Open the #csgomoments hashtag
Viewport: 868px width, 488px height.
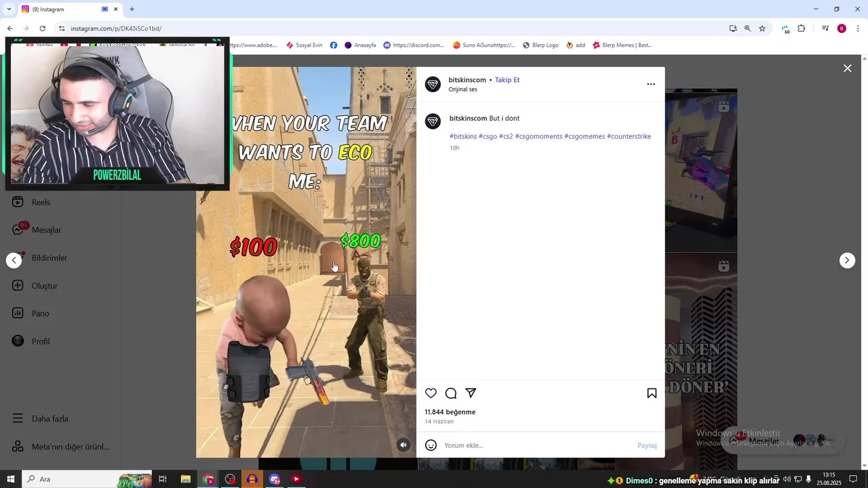pos(538,136)
